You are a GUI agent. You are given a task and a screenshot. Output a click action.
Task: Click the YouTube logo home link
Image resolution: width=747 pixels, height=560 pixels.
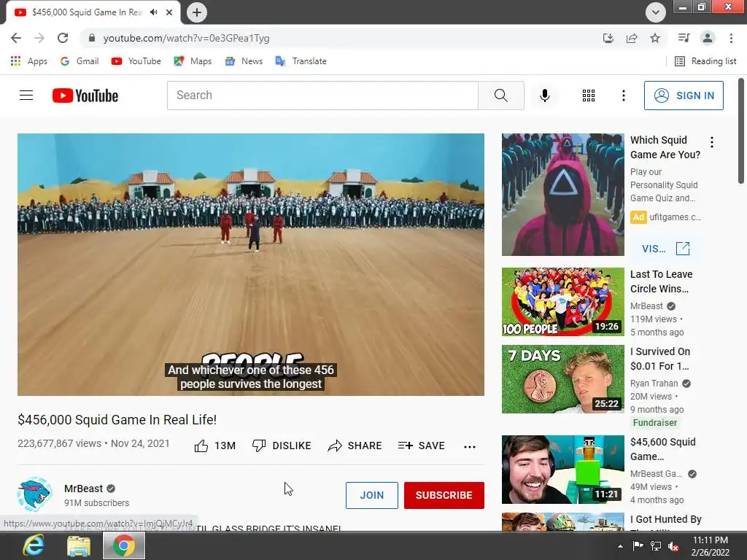click(85, 96)
